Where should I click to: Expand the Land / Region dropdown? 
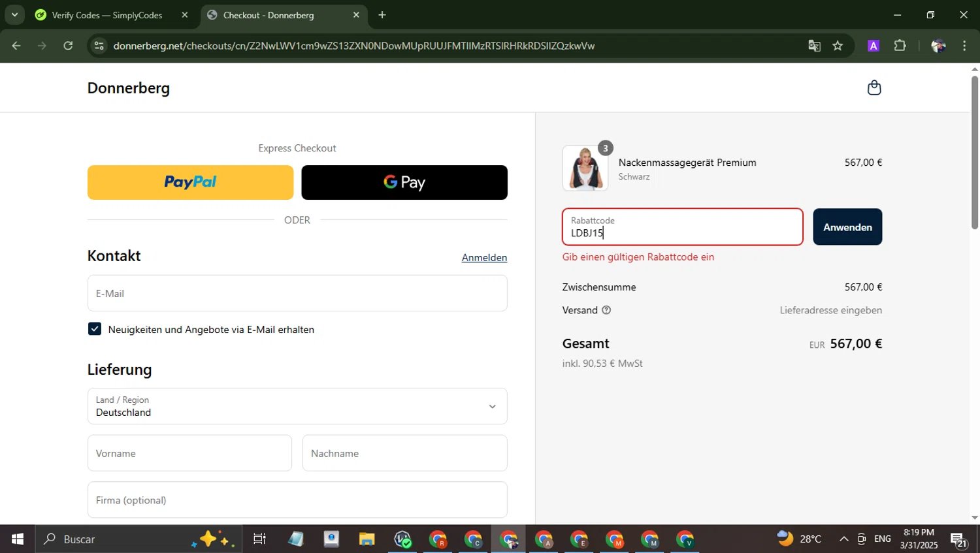click(297, 406)
